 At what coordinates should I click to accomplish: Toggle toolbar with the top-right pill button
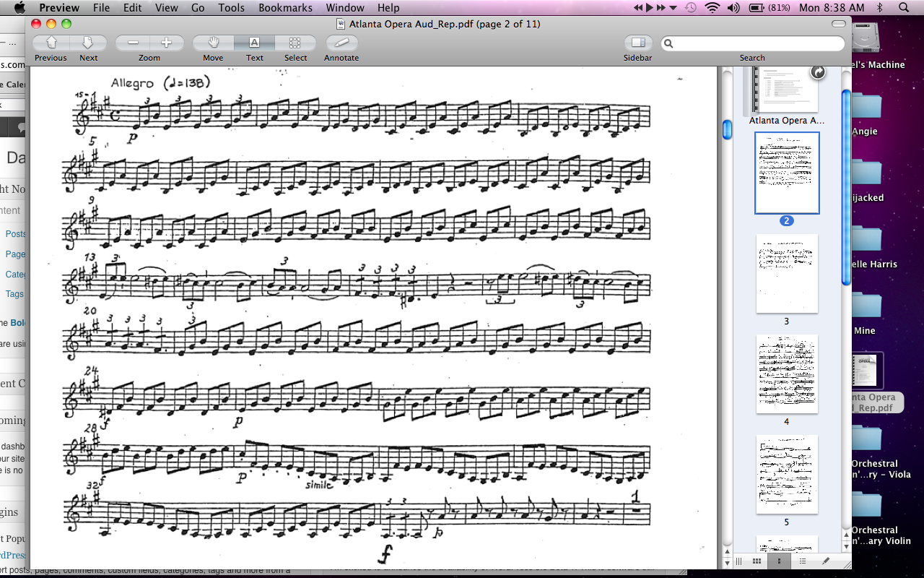(x=838, y=24)
